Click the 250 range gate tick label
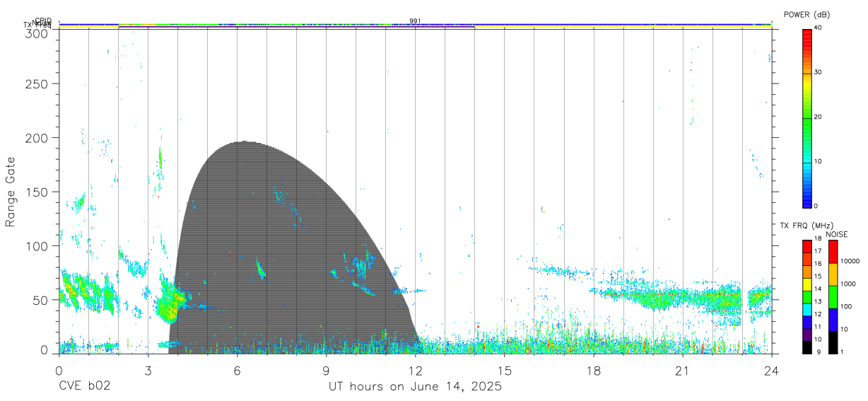The height and width of the screenshot is (401, 868). pos(37,83)
